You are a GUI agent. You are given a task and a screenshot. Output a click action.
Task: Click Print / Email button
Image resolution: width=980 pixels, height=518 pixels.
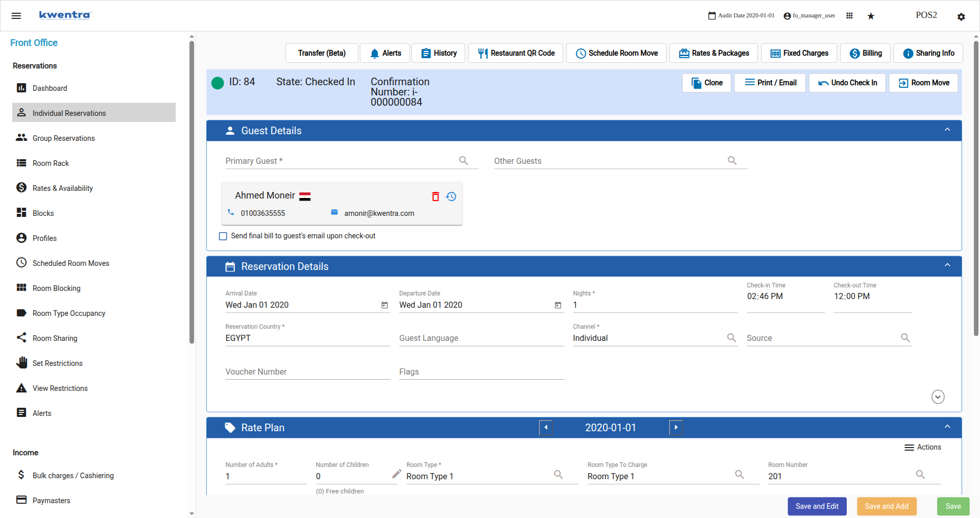(770, 83)
